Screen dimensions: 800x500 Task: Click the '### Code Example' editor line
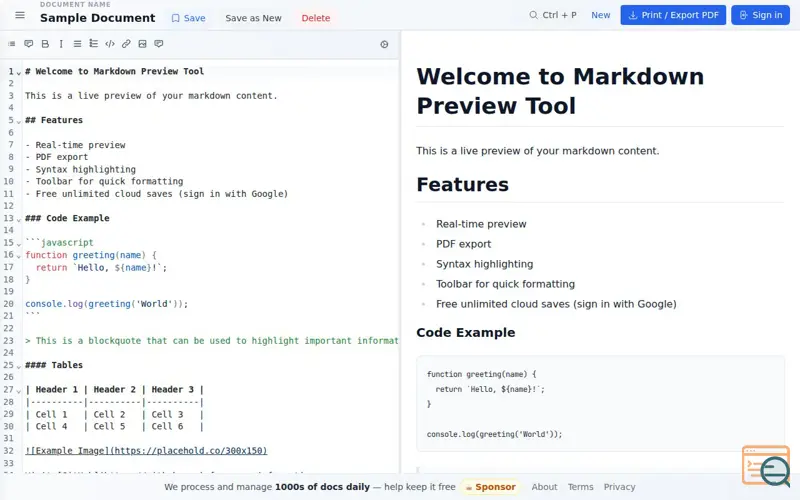coord(67,218)
